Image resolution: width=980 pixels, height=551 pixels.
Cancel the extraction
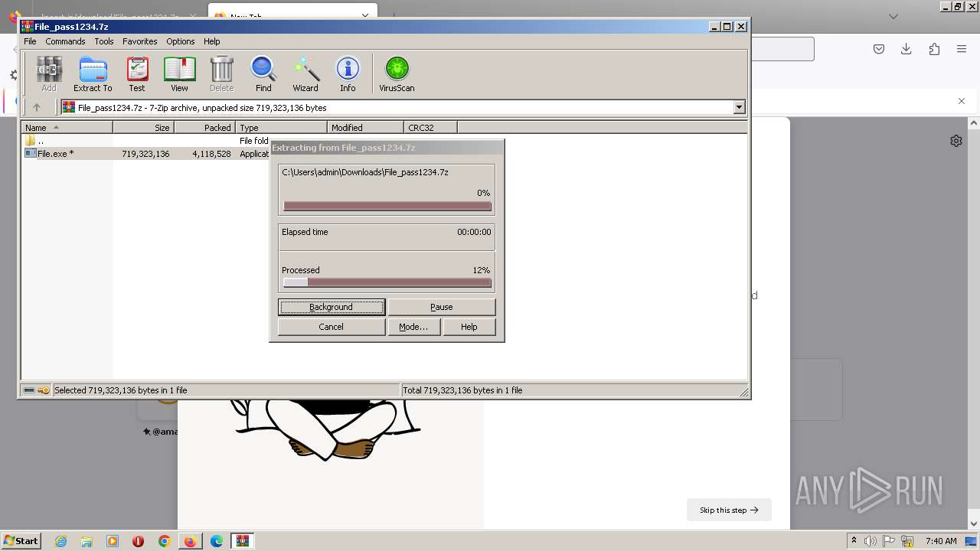click(331, 327)
